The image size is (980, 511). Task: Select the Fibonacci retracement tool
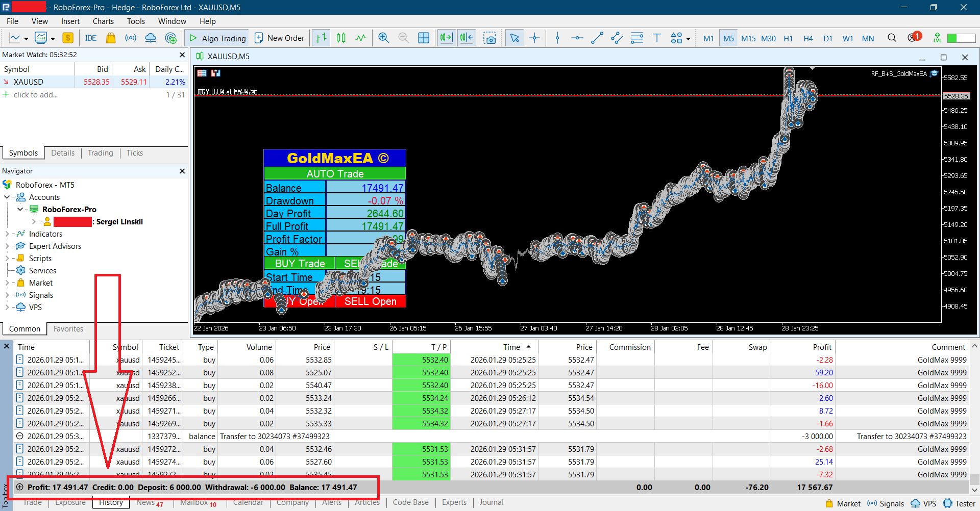pos(636,38)
